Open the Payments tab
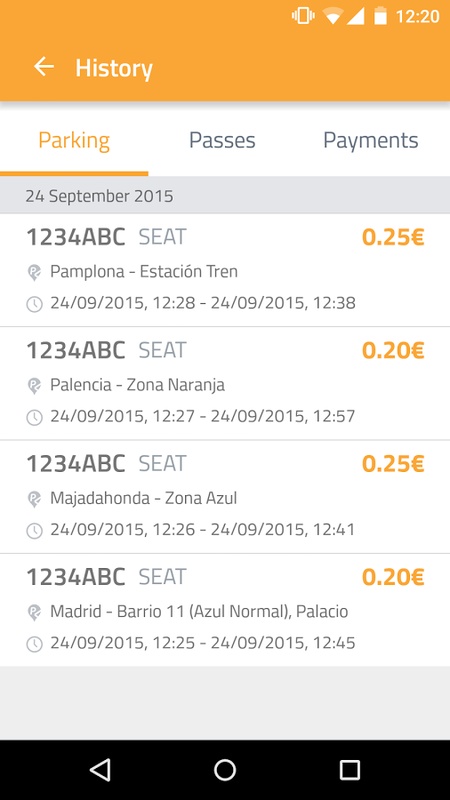The image size is (450, 800). point(371,140)
